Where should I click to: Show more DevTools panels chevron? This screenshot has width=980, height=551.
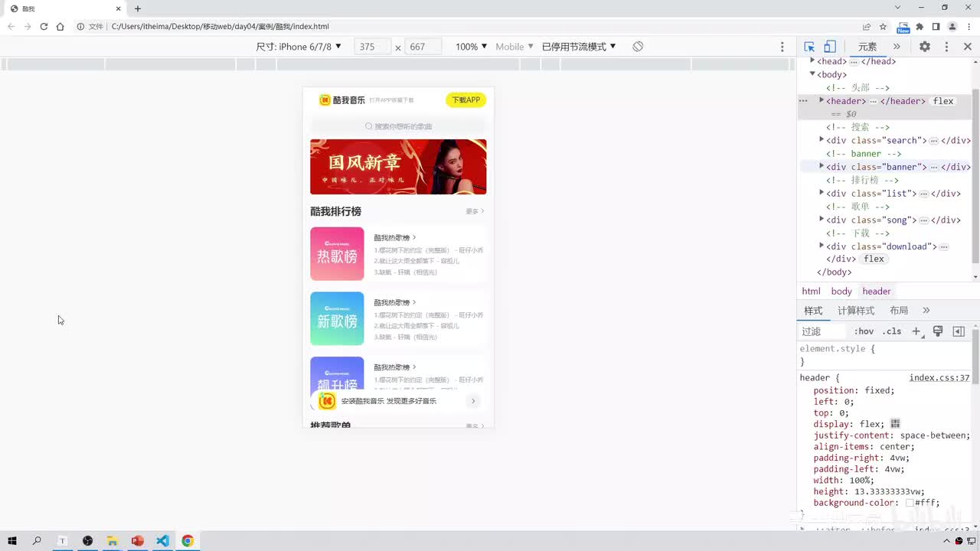897,47
